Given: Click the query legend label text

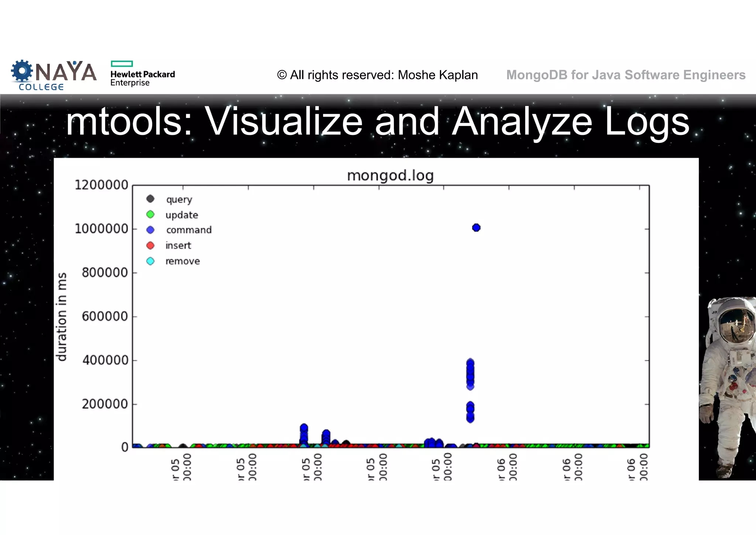Looking at the screenshot, I should coord(179,200).
